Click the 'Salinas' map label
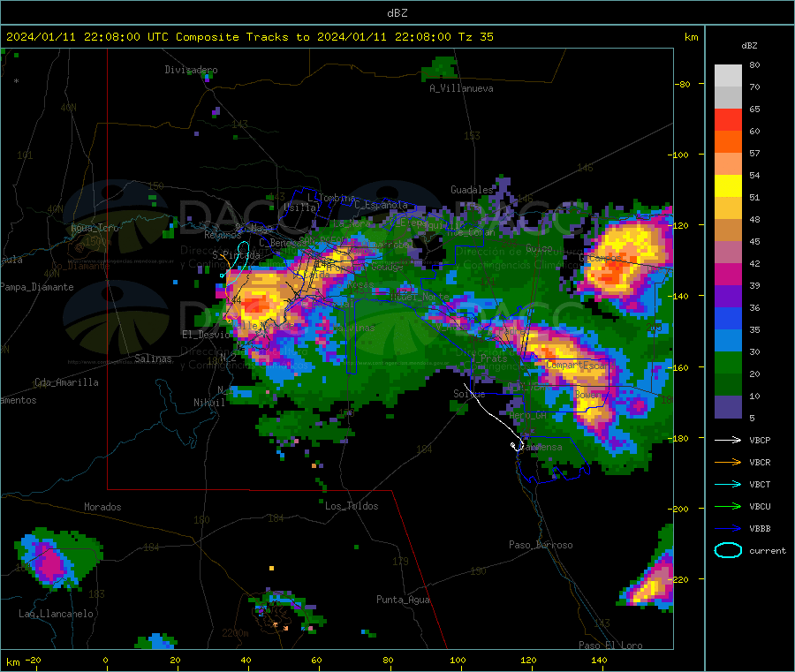This screenshot has width=795, height=672. (x=153, y=359)
